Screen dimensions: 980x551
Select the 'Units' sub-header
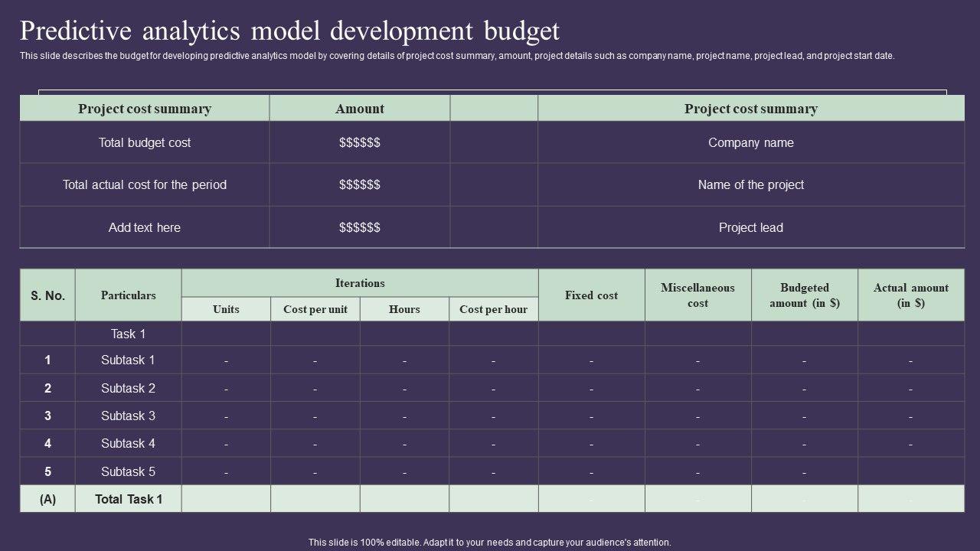[x=226, y=309]
